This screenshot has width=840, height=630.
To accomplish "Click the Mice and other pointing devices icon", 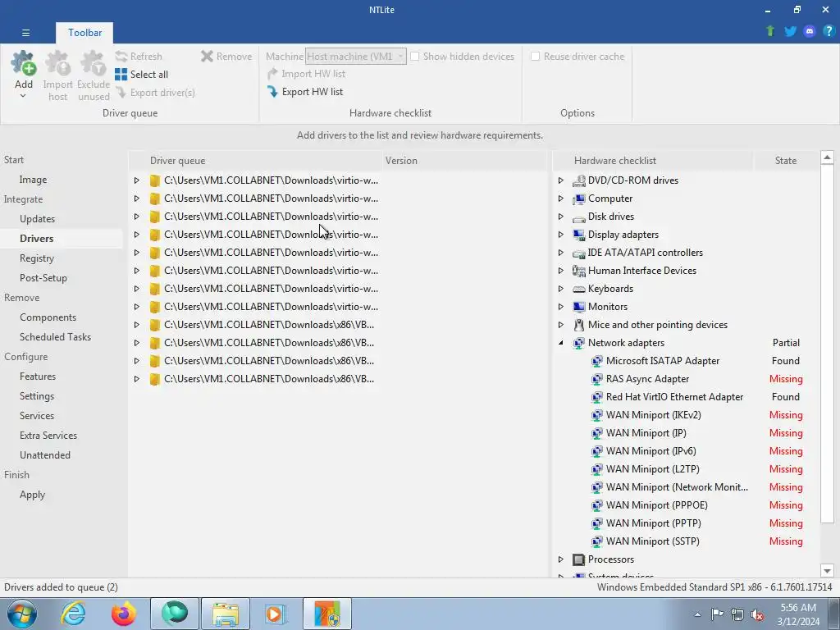I will coord(578,325).
